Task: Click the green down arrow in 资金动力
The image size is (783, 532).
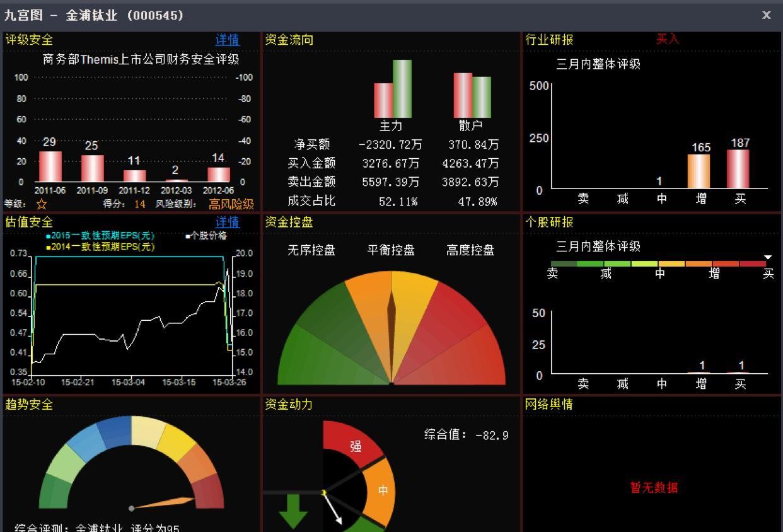Action: coord(293,511)
